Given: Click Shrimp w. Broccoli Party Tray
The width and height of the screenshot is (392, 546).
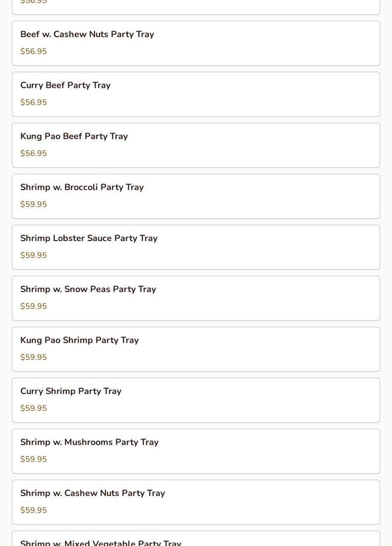Looking at the screenshot, I should (x=82, y=188).
